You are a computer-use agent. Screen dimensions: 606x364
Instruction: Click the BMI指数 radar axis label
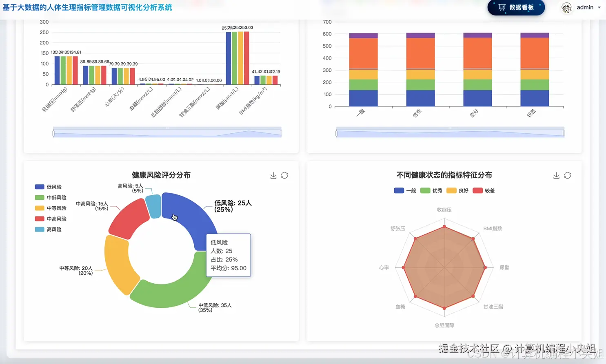coord(493,229)
